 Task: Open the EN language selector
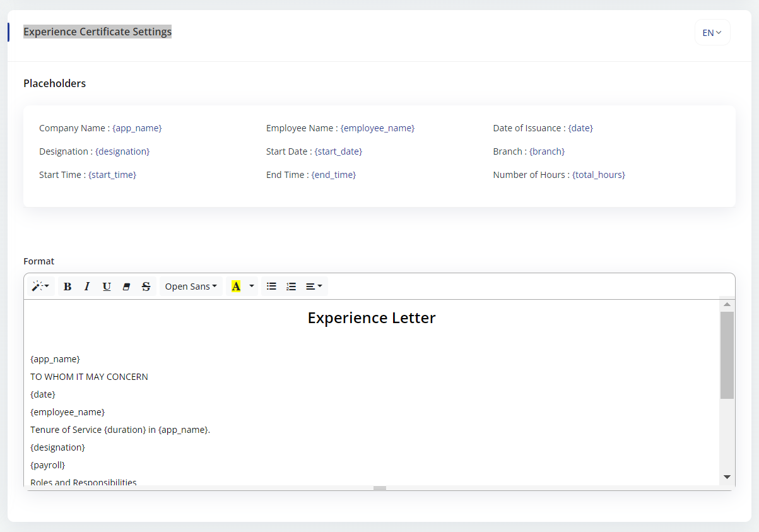pyautogui.click(x=712, y=33)
